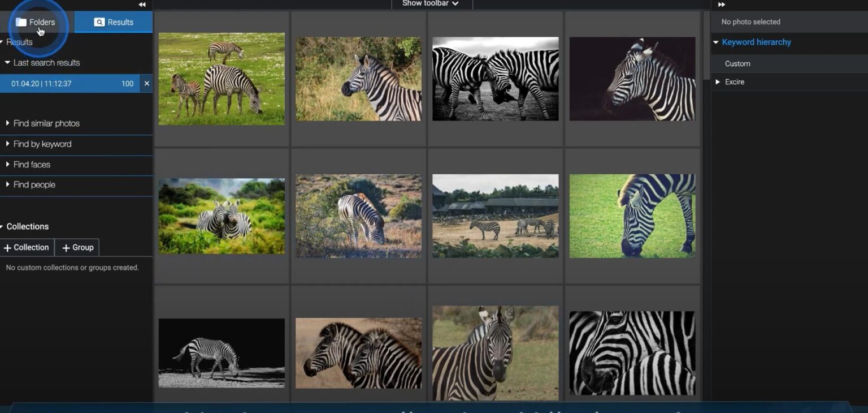Screen dimensions: 868x413
Task: Remove the 01.04.20 search result with X
Action: pyautogui.click(x=146, y=83)
